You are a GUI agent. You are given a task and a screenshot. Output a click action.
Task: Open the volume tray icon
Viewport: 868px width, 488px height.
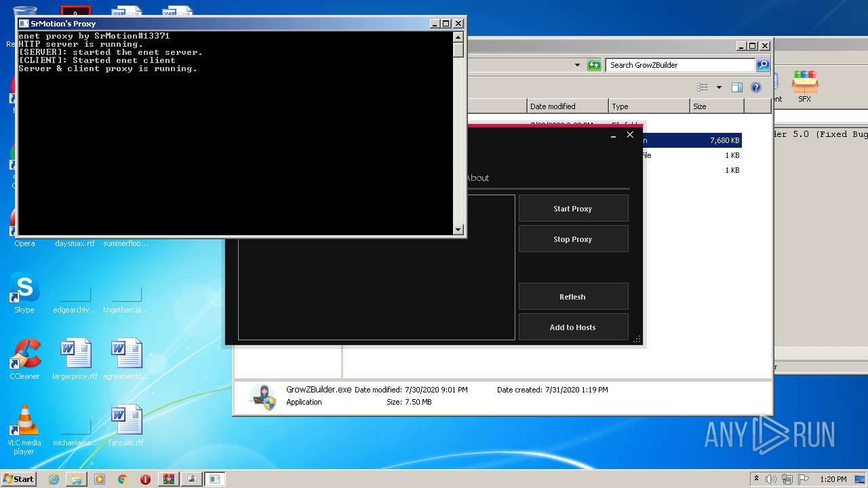tap(771, 479)
